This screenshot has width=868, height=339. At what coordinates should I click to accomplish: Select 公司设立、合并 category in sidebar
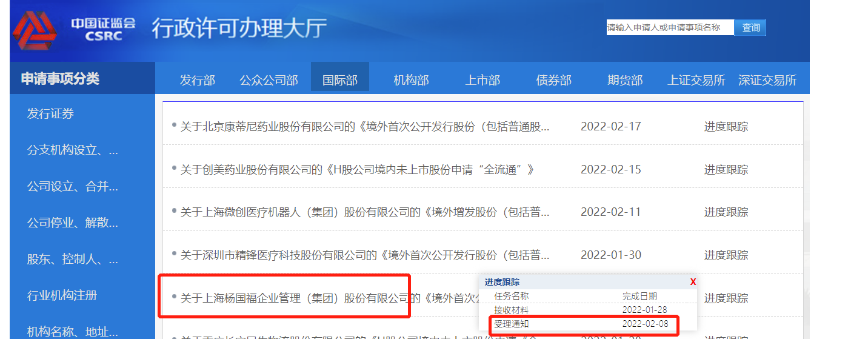[x=73, y=187]
